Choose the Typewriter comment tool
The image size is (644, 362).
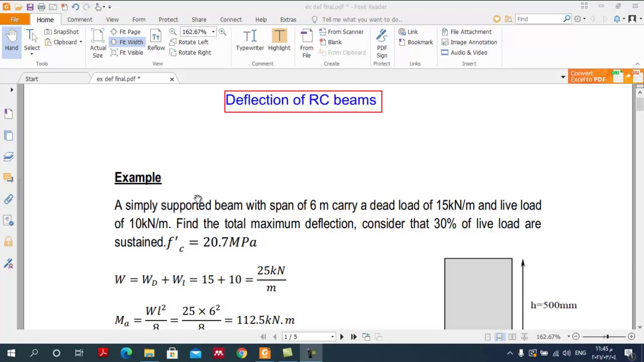coord(250,40)
